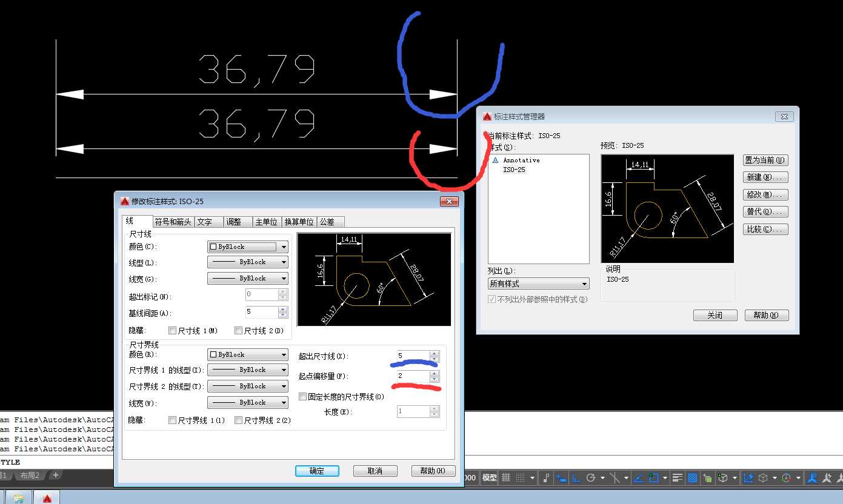Image resolution: width=843 pixels, height=504 pixels.
Task: Toggle selection filtering cube icon
Action: (x=763, y=477)
